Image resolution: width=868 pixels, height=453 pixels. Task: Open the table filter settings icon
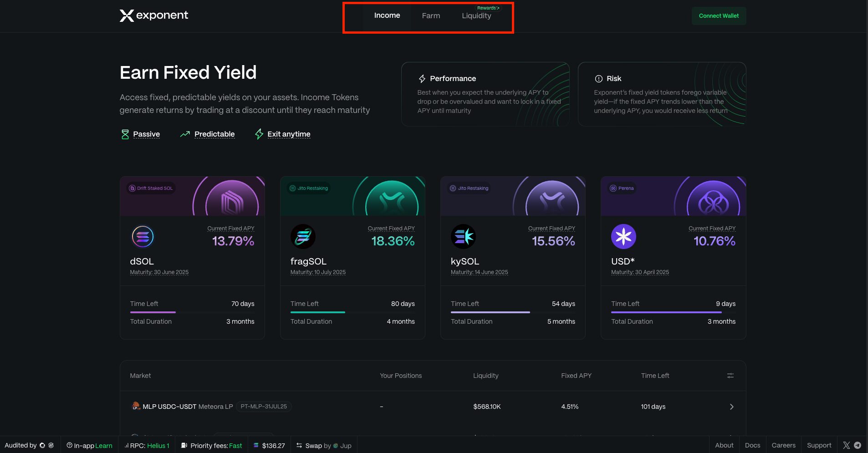coord(730,376)
